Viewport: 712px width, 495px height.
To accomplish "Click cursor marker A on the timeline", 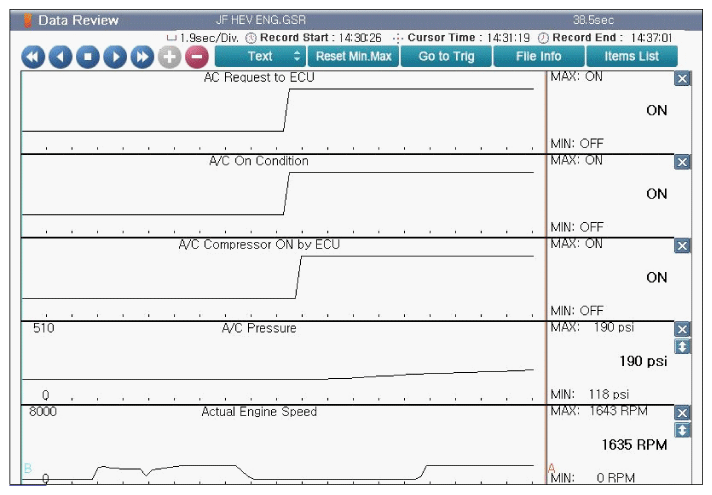I will pos(550,468).
